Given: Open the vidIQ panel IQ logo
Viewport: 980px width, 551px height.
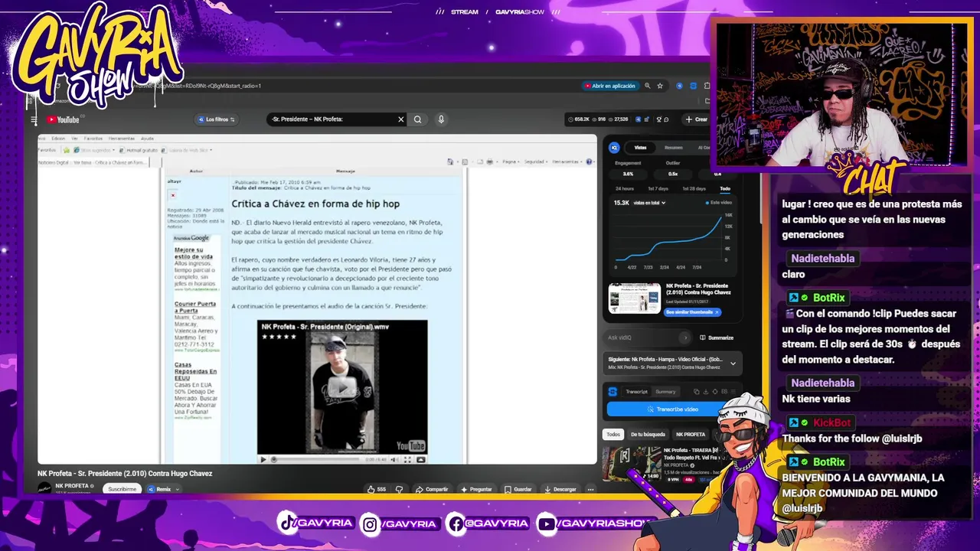Looking at the screenshot, I should tap(614, 148).
